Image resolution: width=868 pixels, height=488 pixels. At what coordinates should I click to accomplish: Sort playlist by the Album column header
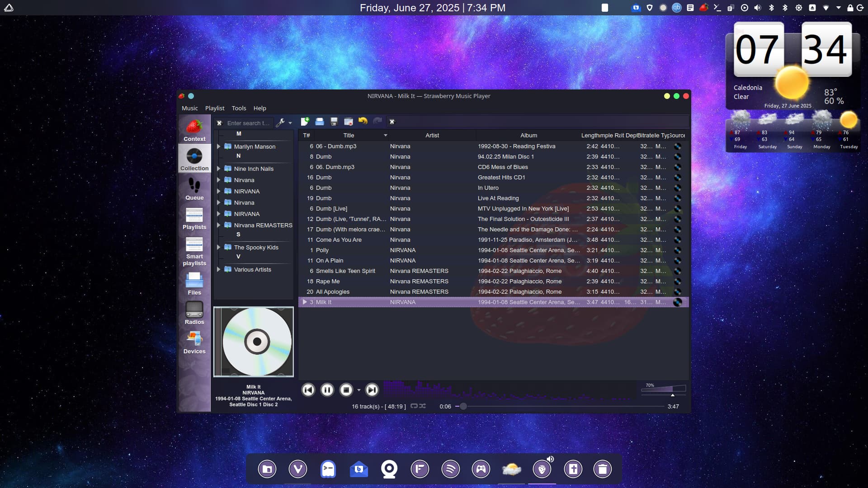(528, 135)
